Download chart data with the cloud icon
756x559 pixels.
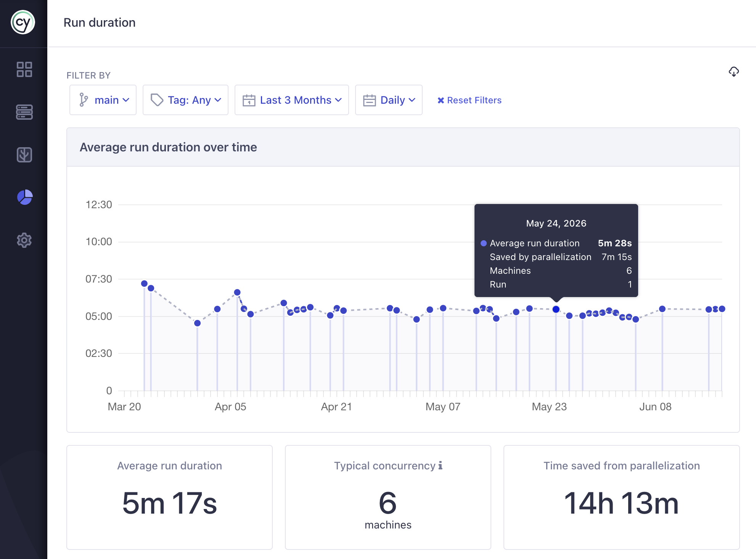733,72
